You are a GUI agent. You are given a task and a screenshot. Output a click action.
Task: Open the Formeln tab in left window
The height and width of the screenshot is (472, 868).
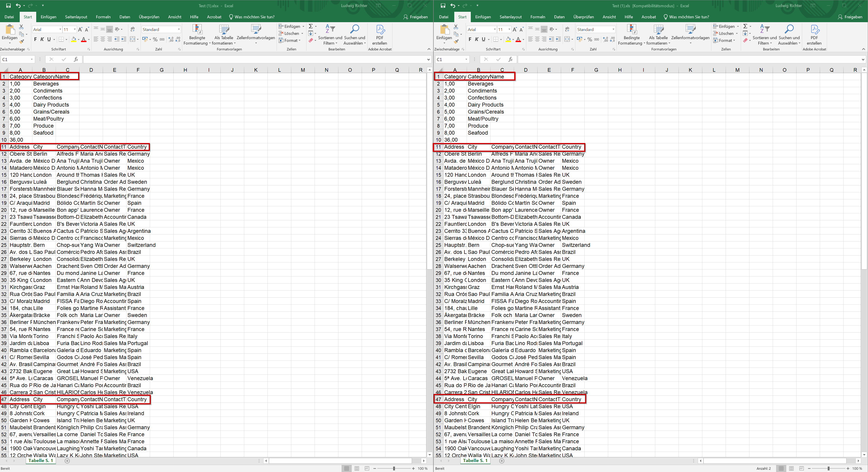103,17
